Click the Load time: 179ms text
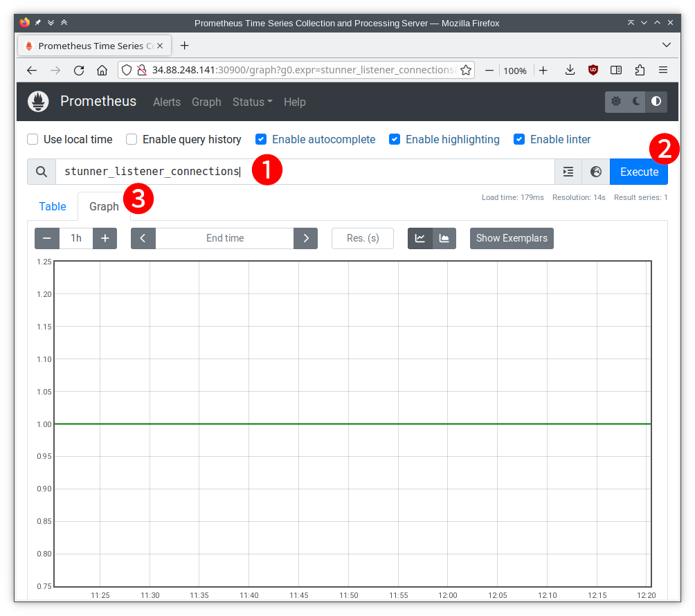 tap(513, 198)
